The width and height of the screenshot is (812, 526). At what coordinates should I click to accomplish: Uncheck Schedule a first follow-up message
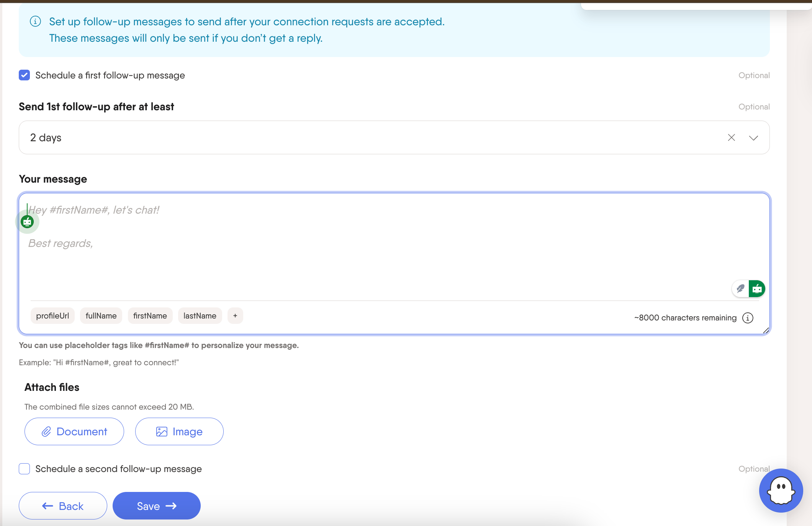(25, 75)
